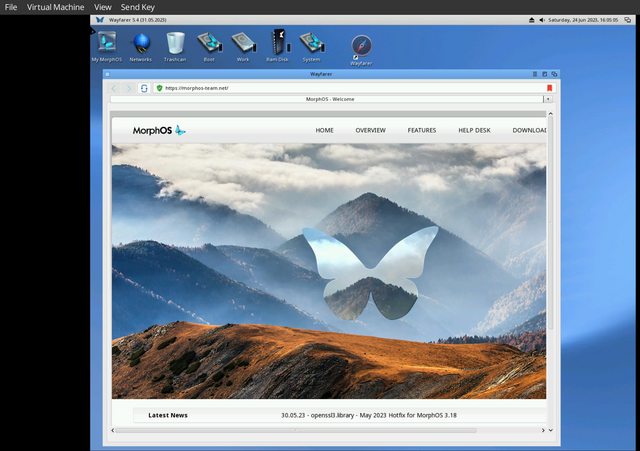Click the butterfly hero image
This screenshot has width=640, height=451.
point(329,271)
